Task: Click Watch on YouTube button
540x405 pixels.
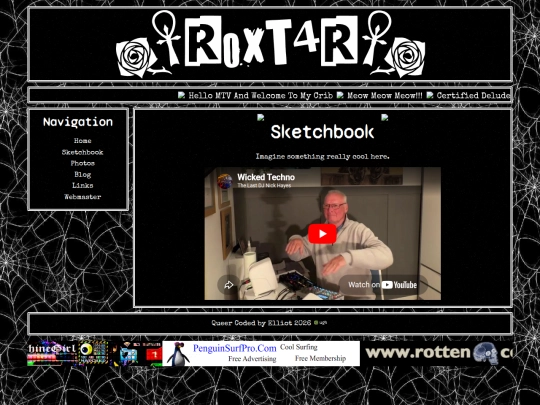Action: (x=383, y=285)
